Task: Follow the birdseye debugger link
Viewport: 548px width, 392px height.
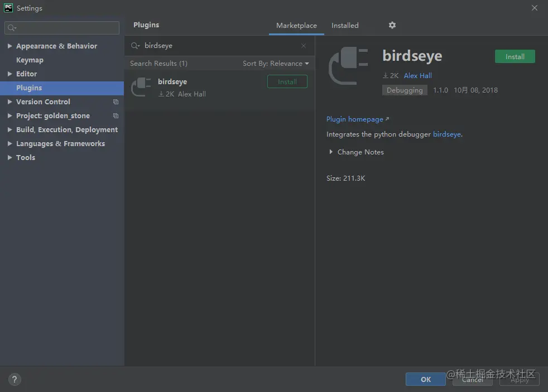Action: point(446,134)
